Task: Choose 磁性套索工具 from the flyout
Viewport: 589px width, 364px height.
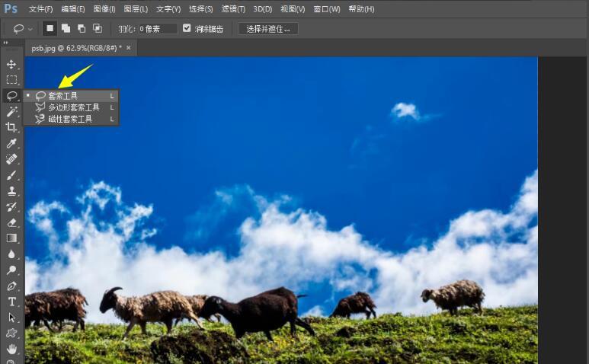Action: pyautogui.click(x=72, y=119)
